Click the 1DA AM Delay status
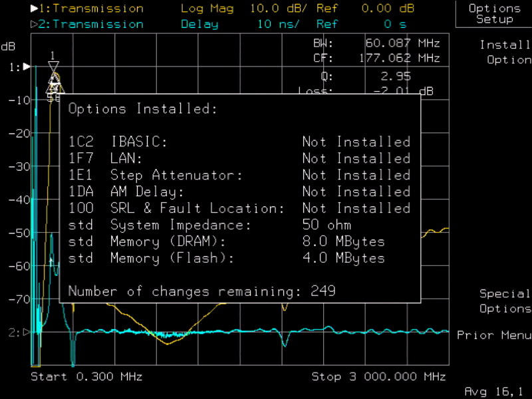The width and height of the screenshot is (532, 399). click(x=356, y=192)
